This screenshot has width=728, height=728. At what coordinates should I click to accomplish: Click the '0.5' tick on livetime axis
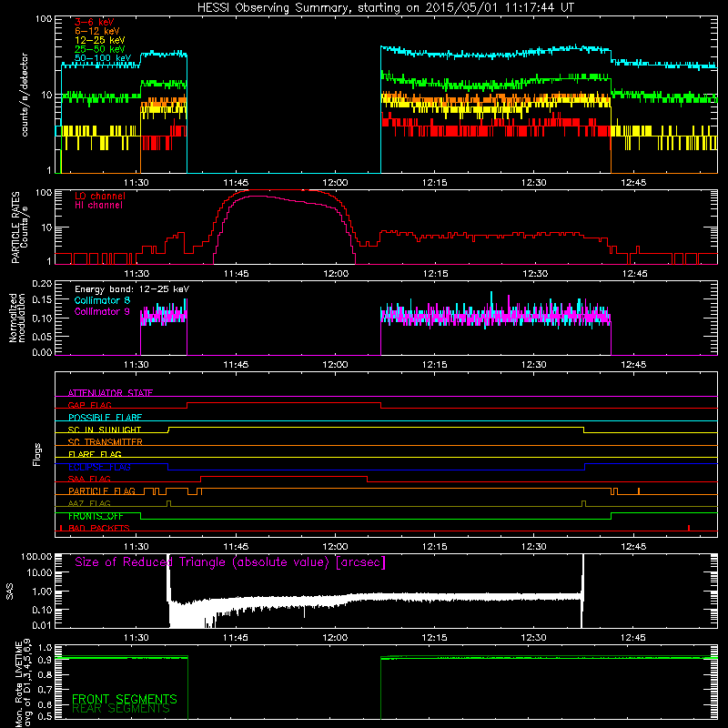tap(45, 716)
